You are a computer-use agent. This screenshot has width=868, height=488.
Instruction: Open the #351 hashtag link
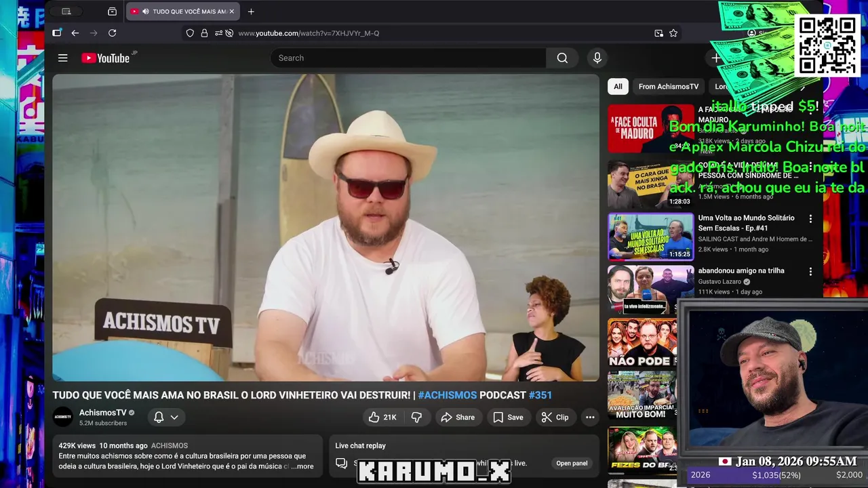pos(540,395)
